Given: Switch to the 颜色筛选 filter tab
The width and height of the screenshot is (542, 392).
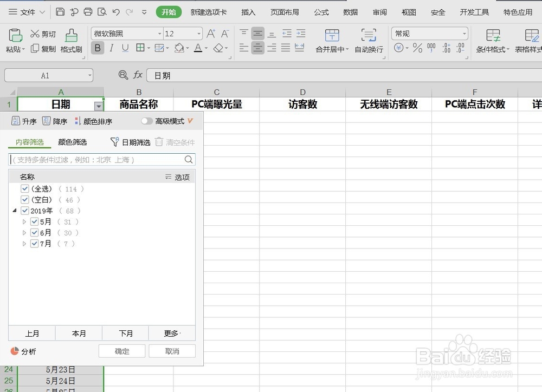Looking at the screenshot, I should coord(73,142).
